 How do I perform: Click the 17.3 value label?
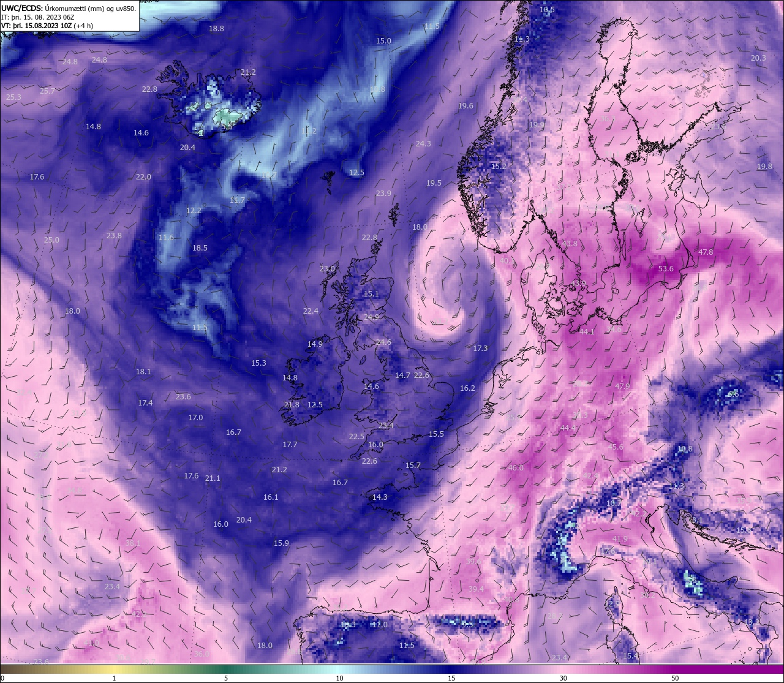tap(480, 349)
